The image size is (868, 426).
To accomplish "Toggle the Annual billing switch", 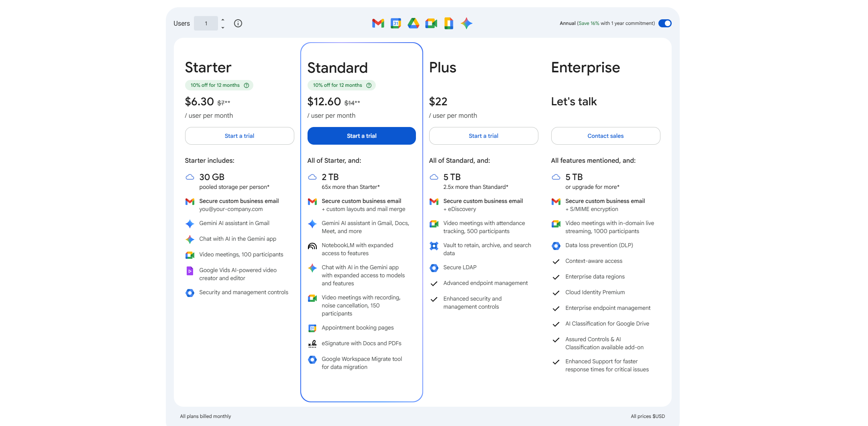I will pos(665,23).
